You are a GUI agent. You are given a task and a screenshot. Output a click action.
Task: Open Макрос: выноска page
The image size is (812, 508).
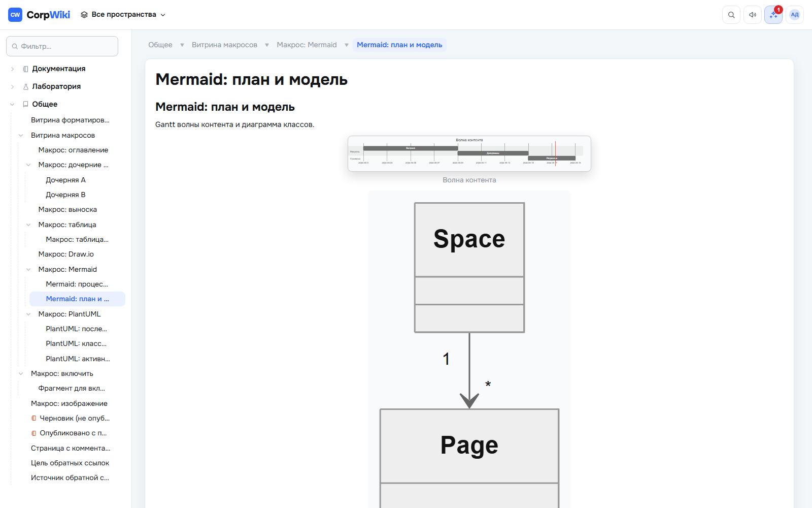pos(67,209)
